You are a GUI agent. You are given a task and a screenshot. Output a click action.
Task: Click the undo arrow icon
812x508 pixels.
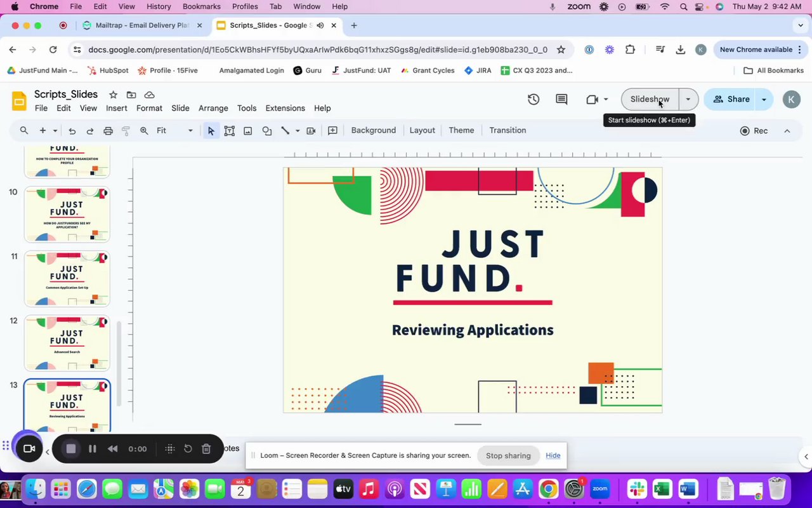click(x=72, y=131)
